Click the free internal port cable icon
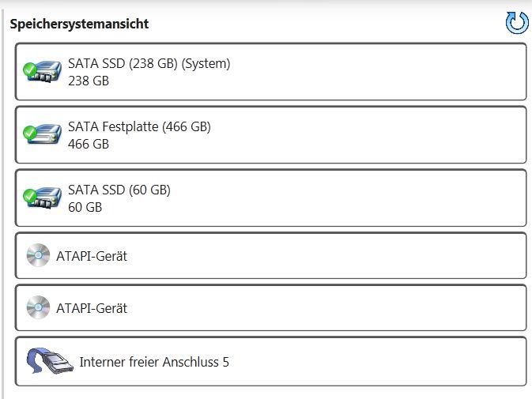532x399 pixels. click(50, 361)
